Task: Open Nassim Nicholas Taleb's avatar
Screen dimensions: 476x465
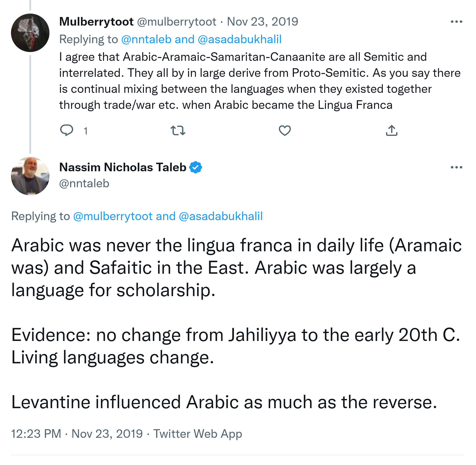Action: [x=30, y=176]
